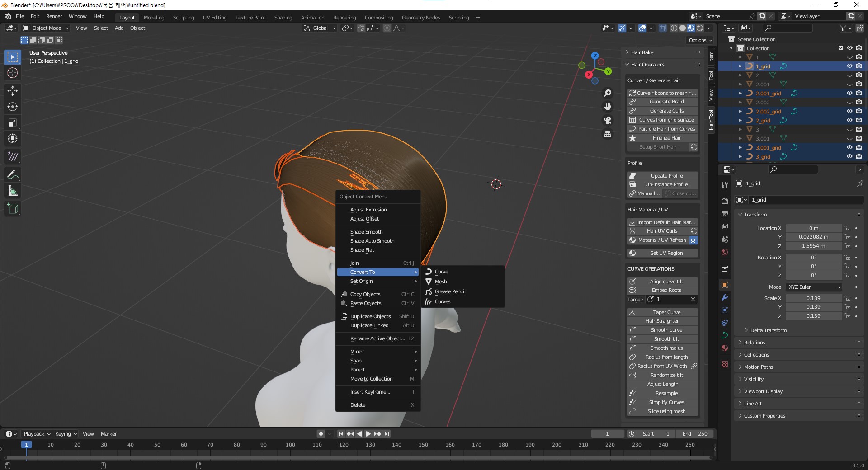Toggle Collection exclude checkbox in outliner
Viewport: 868px width, 470px height.
841,48
